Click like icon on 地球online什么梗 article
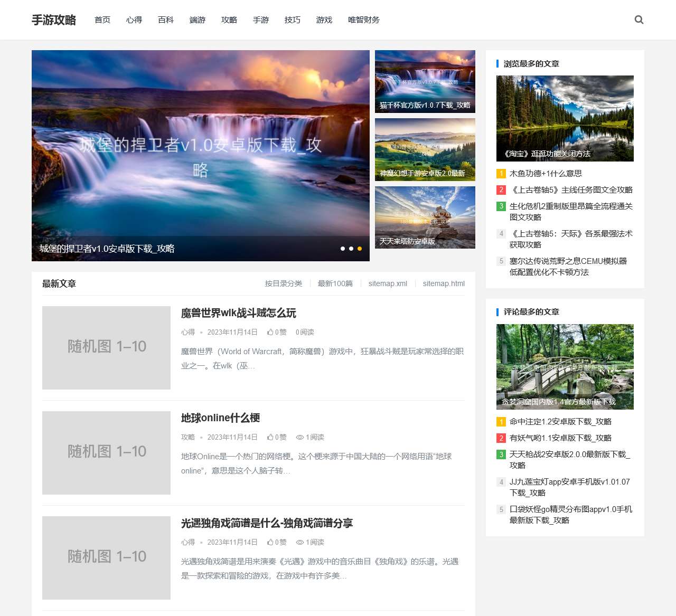676x616 pixels. pos(270,438)
